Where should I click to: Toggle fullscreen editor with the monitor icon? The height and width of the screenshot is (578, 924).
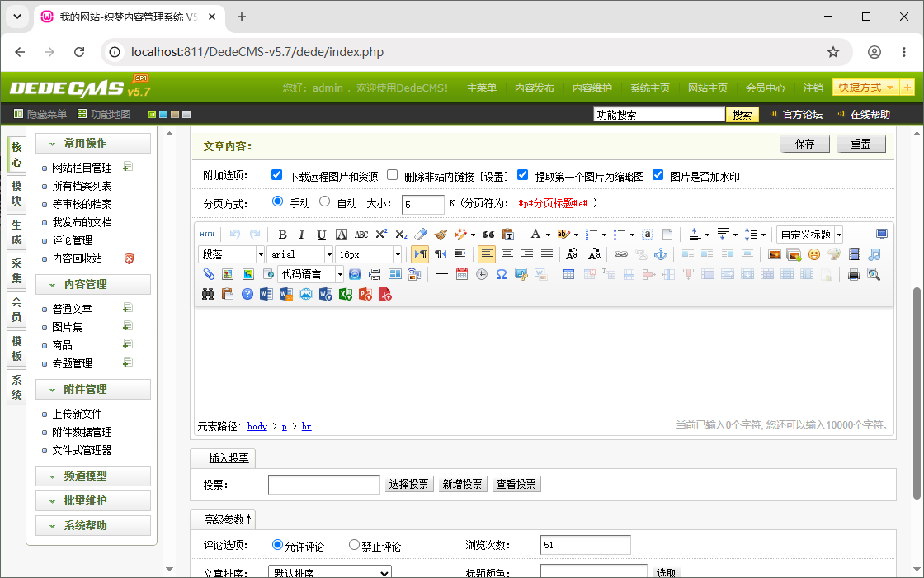point(882,235)
